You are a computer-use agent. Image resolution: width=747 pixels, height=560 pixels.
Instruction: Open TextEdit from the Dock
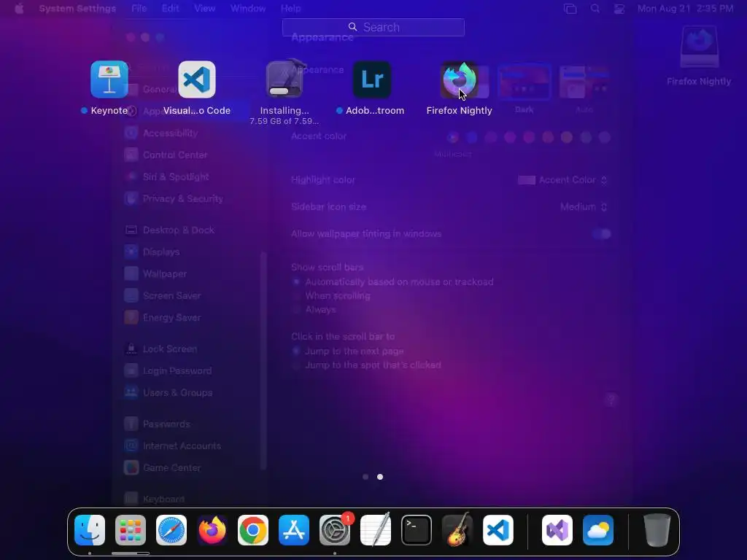376,530
